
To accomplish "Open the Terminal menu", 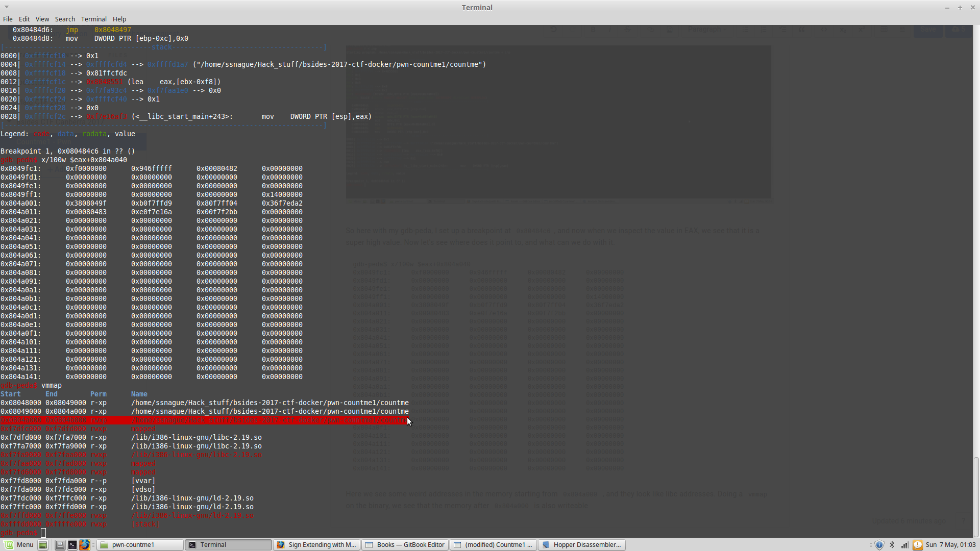I will [x=93, y=19].
